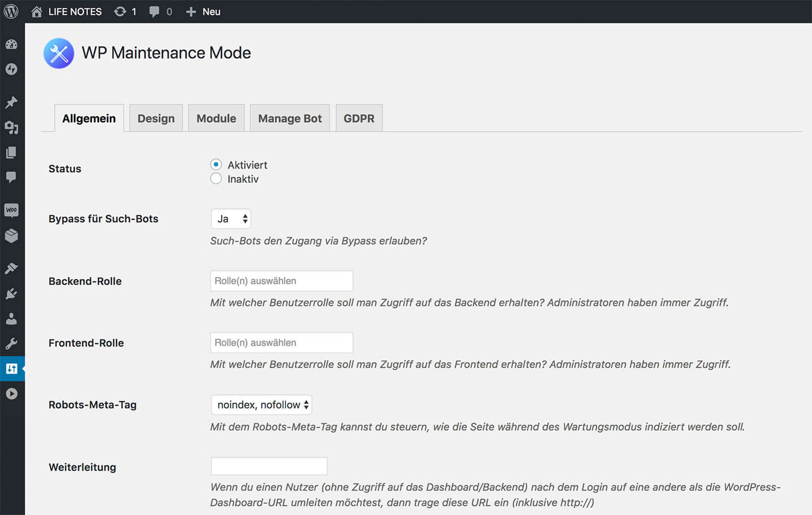Click the 'Such-Bots den Zugang via Bypass erlauben?' hint
This screenshot has height=515, width=812.
tap(319, 241)
